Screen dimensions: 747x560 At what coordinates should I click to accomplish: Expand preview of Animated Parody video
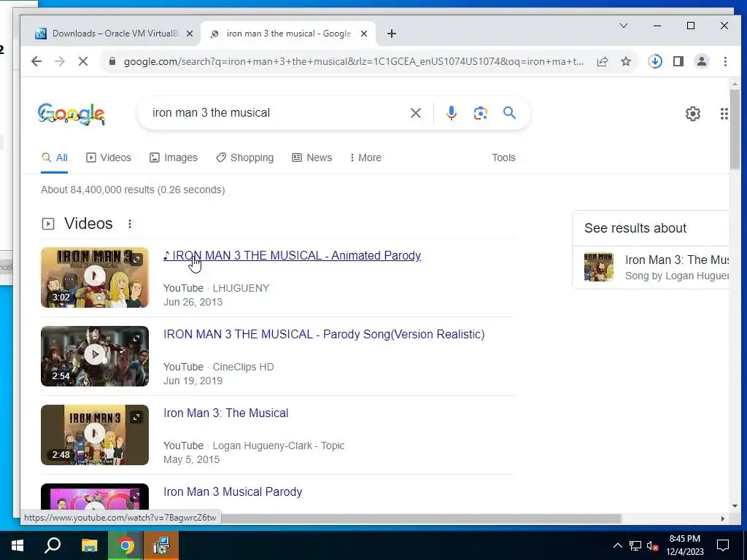pyautogui.click(x=136, y=260)
